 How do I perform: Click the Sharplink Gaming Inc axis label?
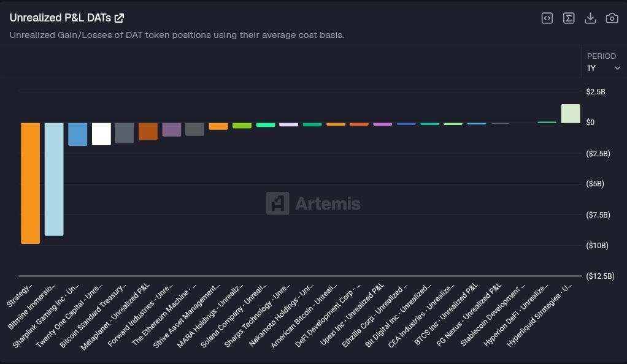tap(46, 316)
